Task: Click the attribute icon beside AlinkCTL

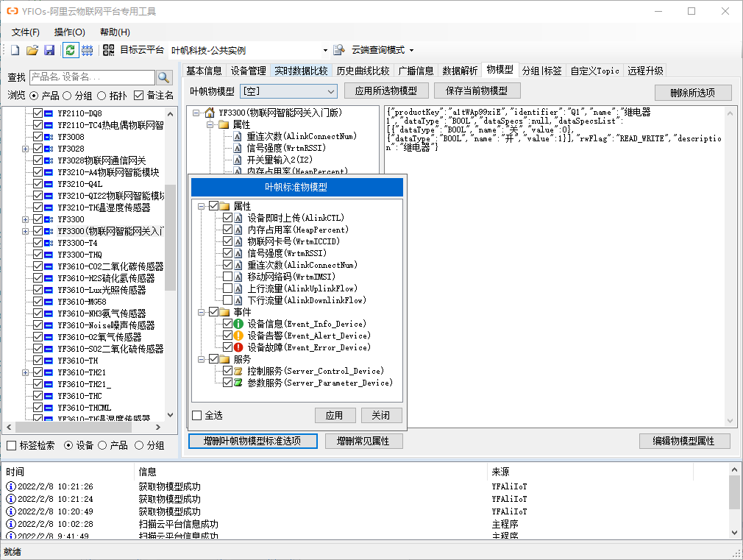Action: [238, 218]
